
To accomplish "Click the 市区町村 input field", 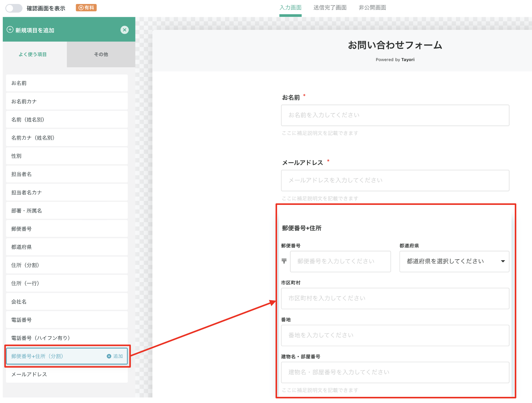I will [x=395, y=298].
